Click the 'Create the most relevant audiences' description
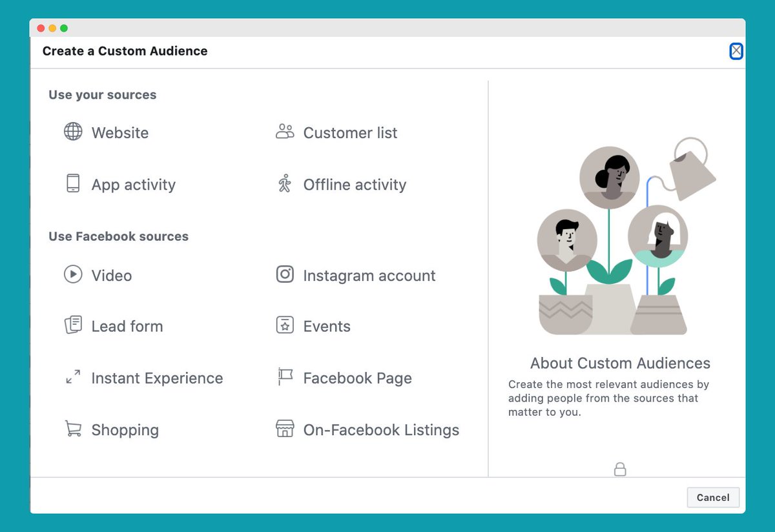Viewport: 775px width, 532px height. (608, 398)
